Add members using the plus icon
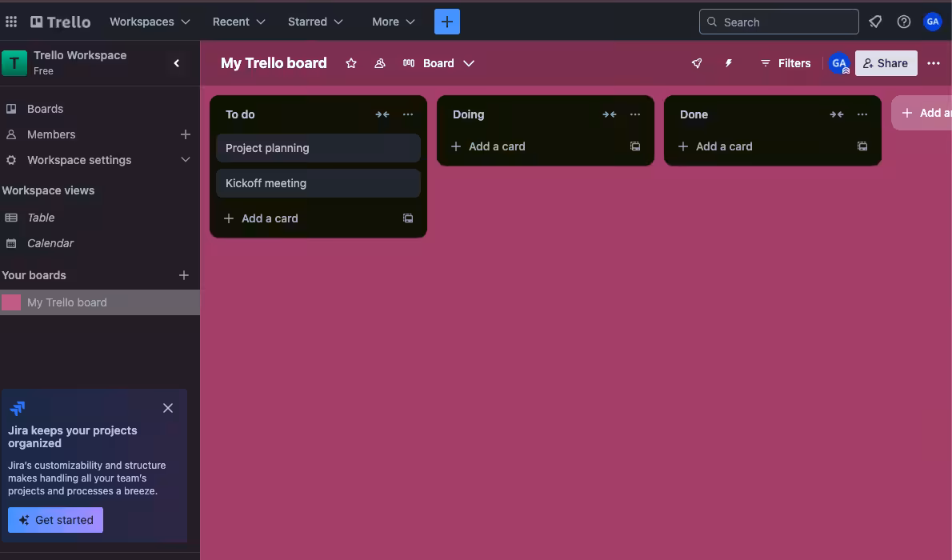952x560 pixels. 186,134
